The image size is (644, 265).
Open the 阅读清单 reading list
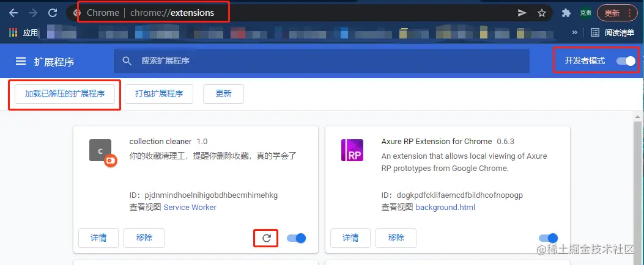pyautogui.click(x=612, y=32)
